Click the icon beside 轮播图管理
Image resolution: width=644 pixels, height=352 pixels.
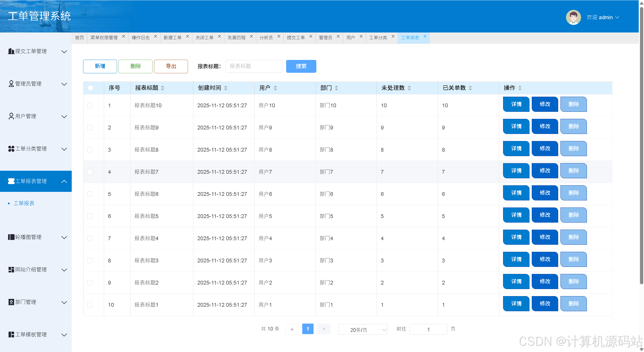point(11,237)
